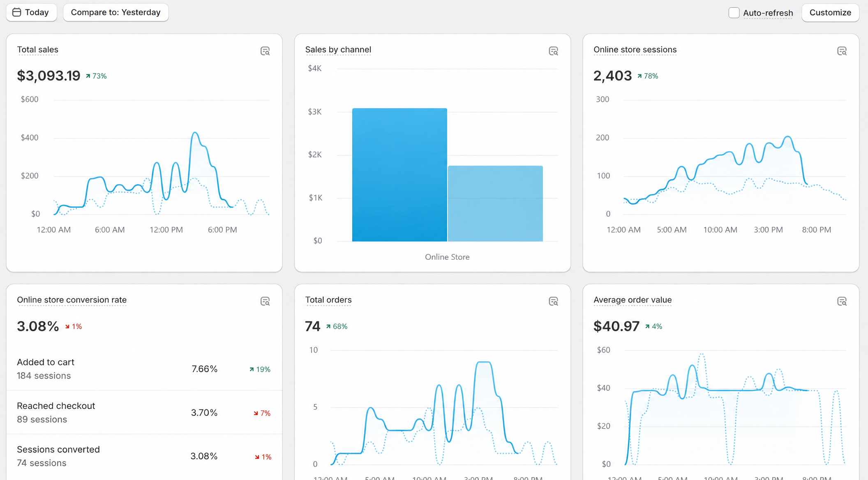The image size is (868, 480).
Task: Click the 12:00 PM label in Total sales chart
Action: pyautogui.click(x=166, y=230)
